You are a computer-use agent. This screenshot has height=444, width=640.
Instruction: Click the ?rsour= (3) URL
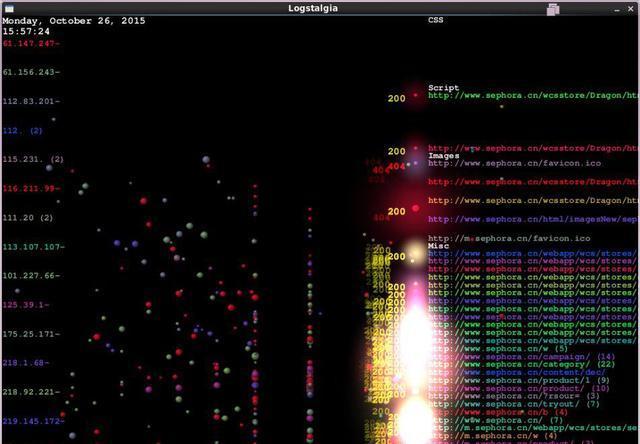[514, 396]
